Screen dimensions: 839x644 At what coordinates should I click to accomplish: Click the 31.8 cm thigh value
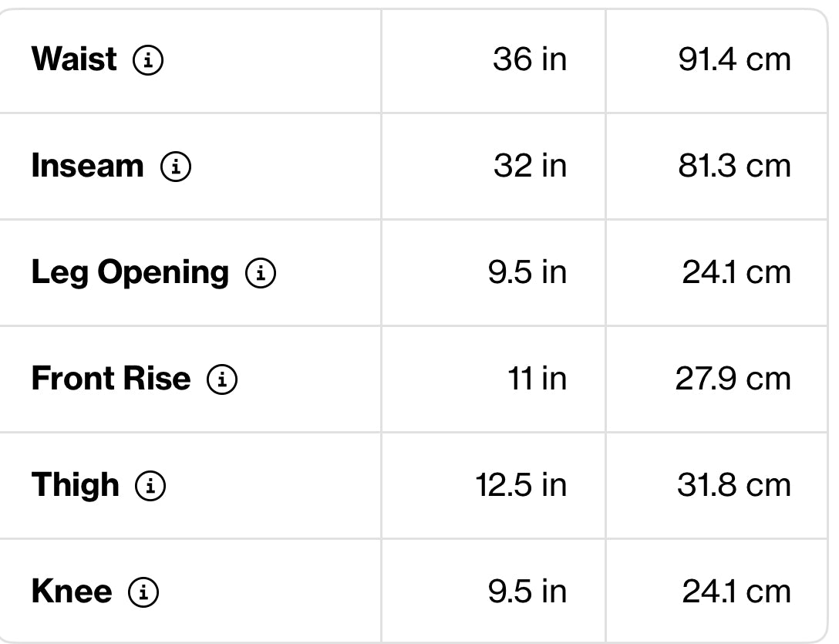(x=734, y=485)
